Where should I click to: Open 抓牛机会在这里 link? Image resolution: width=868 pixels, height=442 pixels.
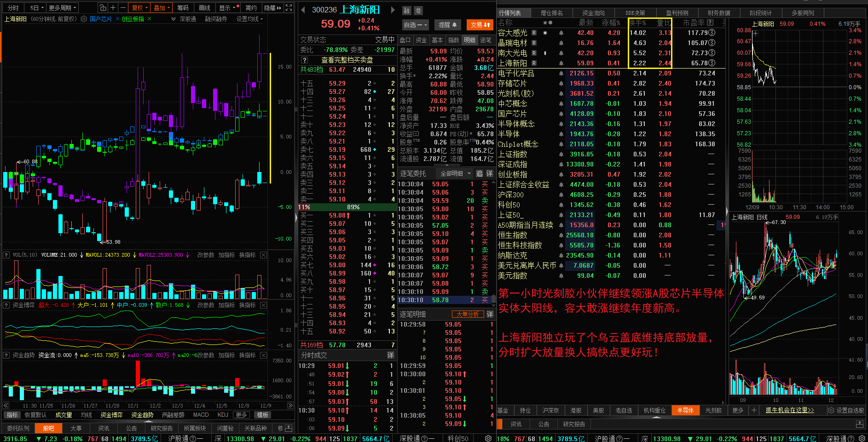tap(790, 410)
